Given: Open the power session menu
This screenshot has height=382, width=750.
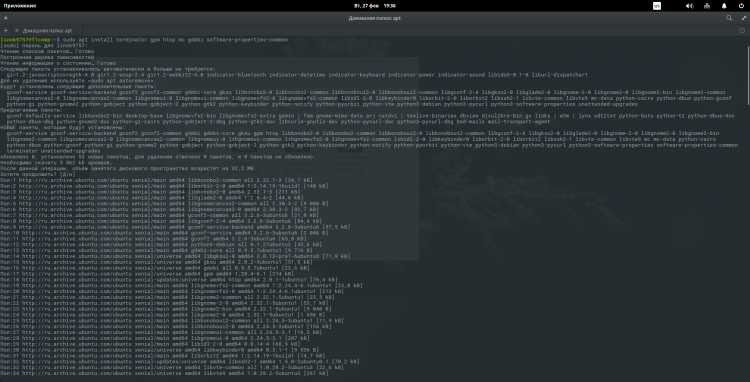Looking at the screenshot, I should click(x=741, y=6).
